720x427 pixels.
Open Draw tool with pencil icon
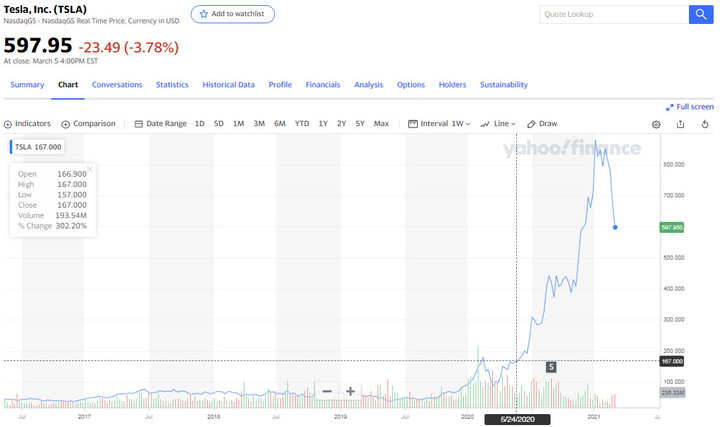[542, 124]
